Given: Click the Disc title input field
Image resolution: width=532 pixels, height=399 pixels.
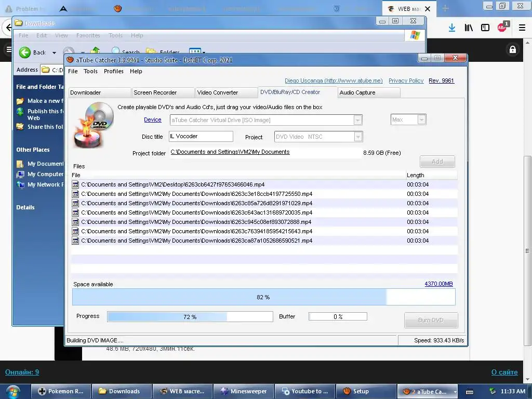Looking at the screenshot, I should click(201, 137).
